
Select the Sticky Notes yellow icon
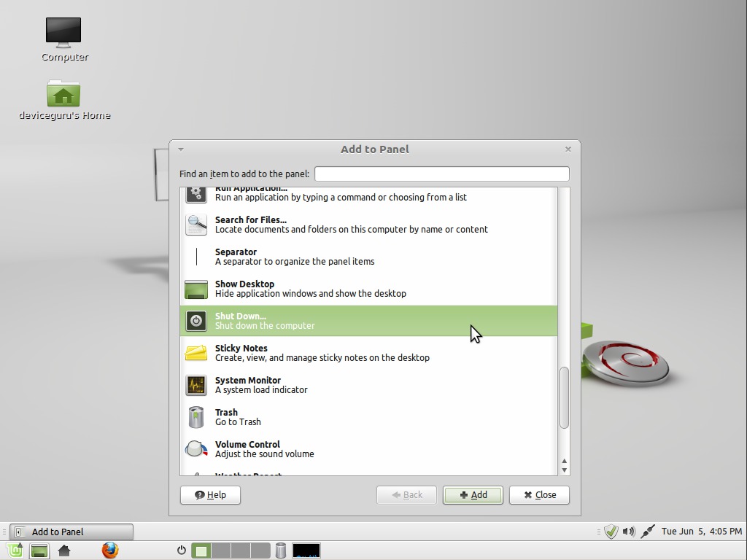(196, 353)
